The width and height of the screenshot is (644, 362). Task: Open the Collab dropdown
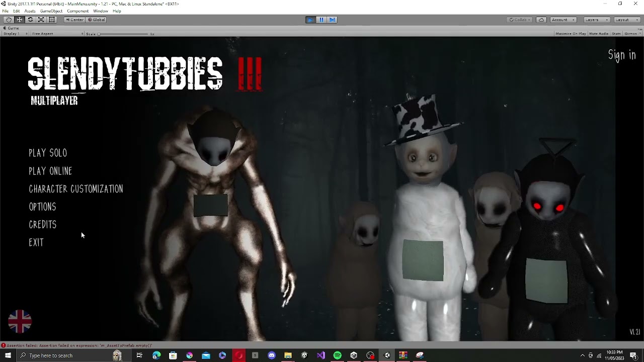(x=520, y=20)
